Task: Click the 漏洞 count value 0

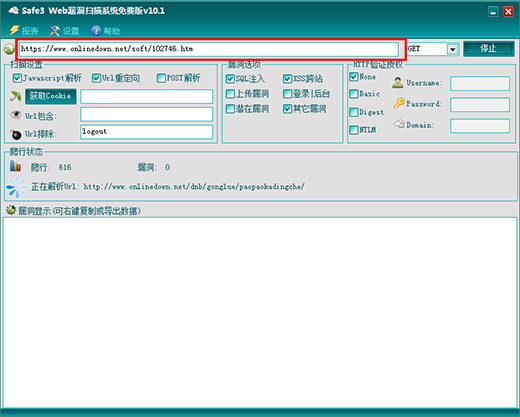Action: tap(167, 167)
